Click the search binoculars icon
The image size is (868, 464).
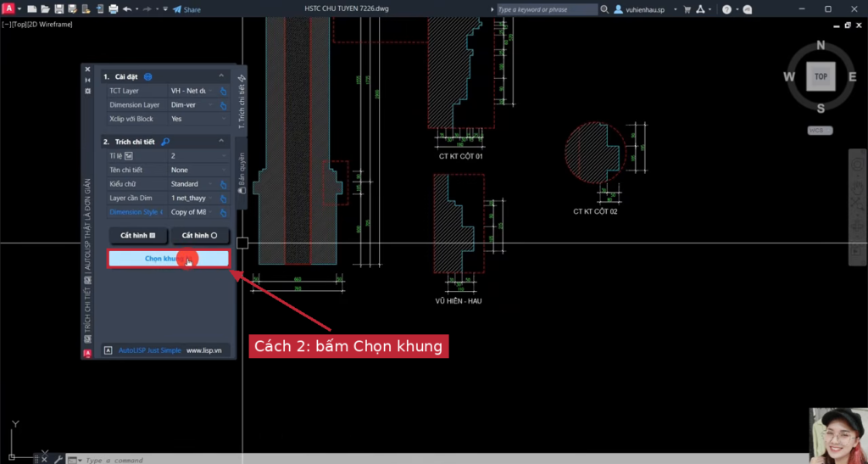click(x=604, y=9)
